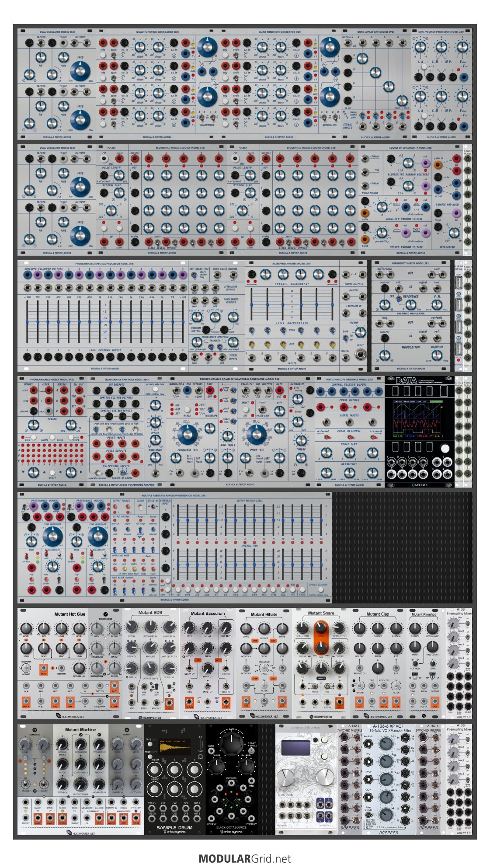Image resolution: width=490 pixels, height=868 pixels.
Task: Click the DATA logo on the Mordax module
Action: pyautogui.click(x=406, y=380)
